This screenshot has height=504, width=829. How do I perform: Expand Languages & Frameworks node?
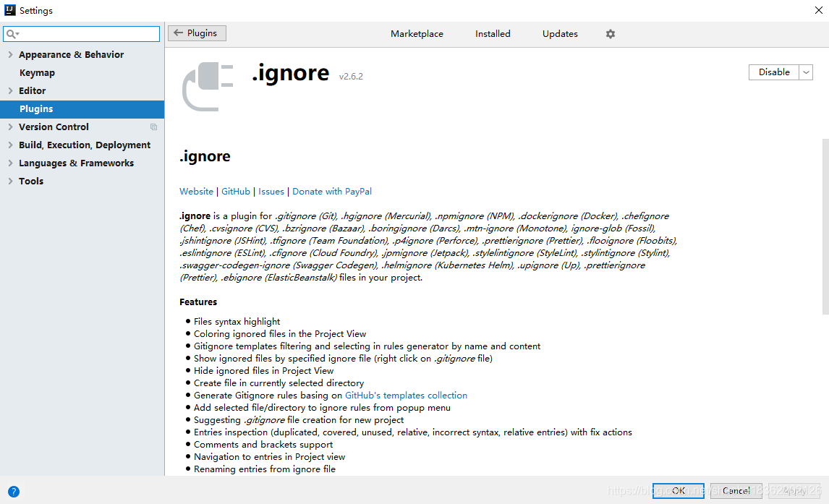pos(10,163)
